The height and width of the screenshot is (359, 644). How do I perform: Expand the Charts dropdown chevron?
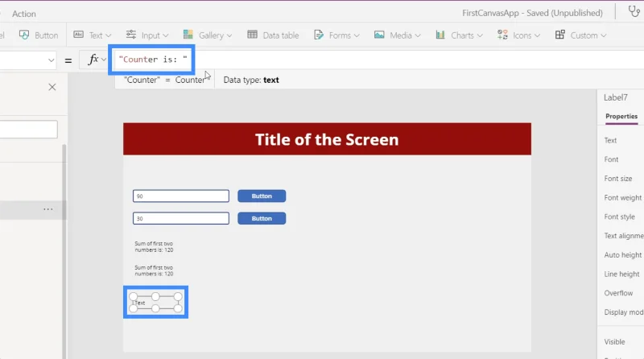pyautogui.click(x=480, y=35)
